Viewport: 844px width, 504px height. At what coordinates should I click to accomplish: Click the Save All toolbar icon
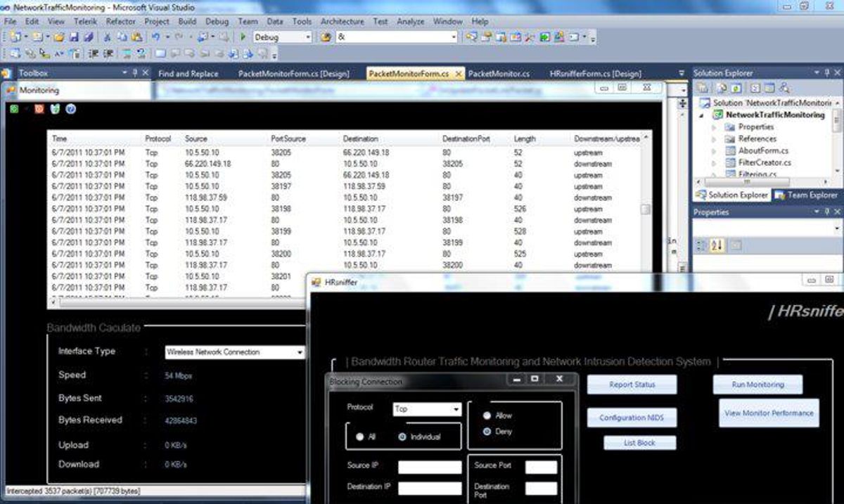87,37
